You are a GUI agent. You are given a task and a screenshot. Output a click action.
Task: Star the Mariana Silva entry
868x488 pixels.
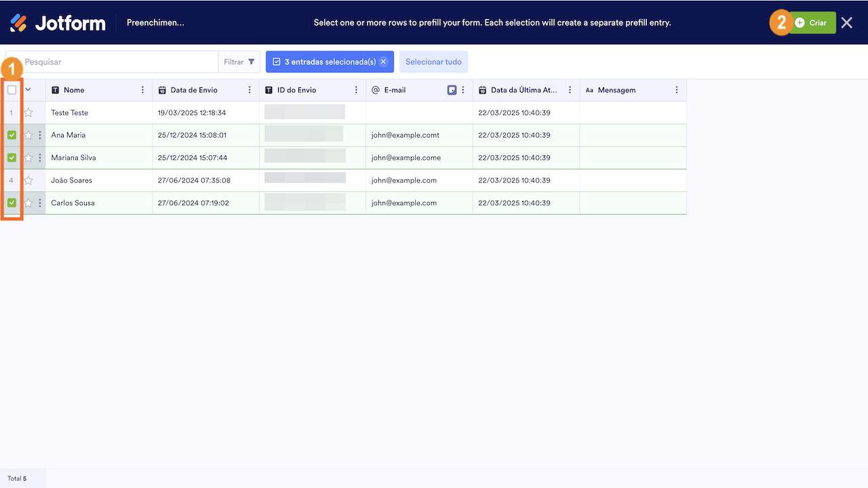(x=28, y=157)
